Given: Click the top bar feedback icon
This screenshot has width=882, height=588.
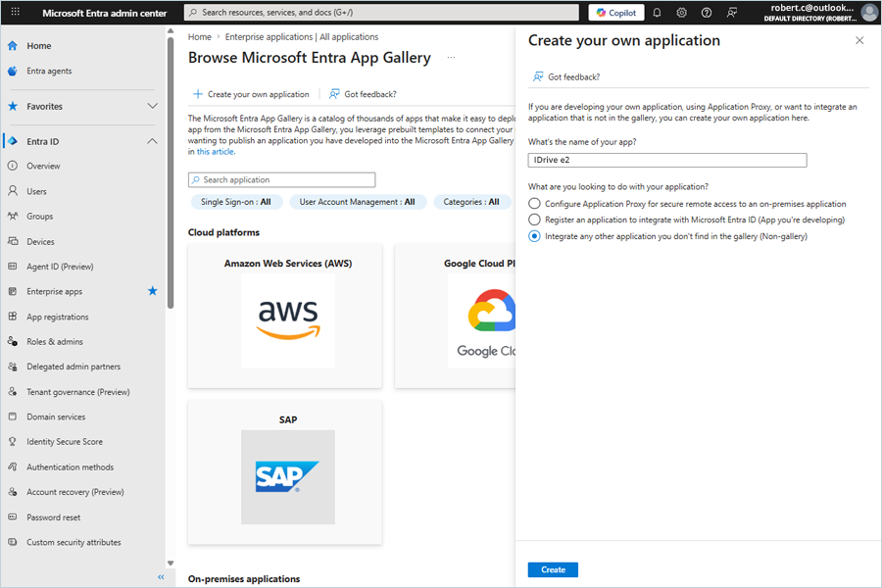Looking at the screenshot, I should click(x=731, y=13).
